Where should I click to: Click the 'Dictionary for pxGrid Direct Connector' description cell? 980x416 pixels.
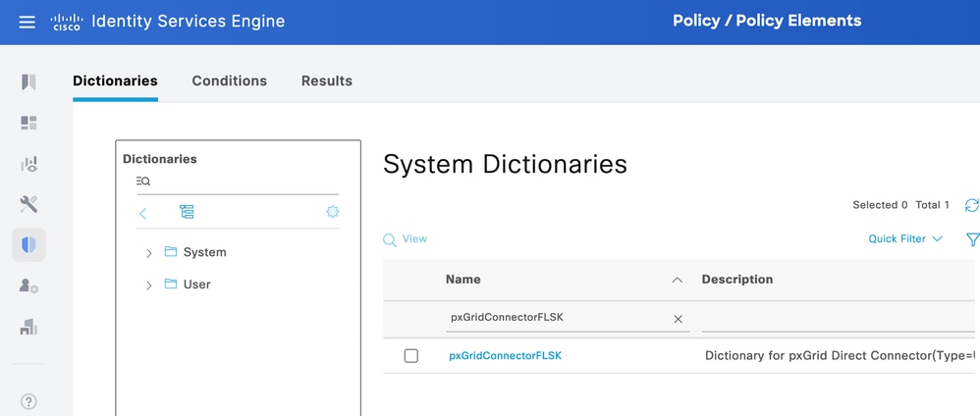click(840, 356)
